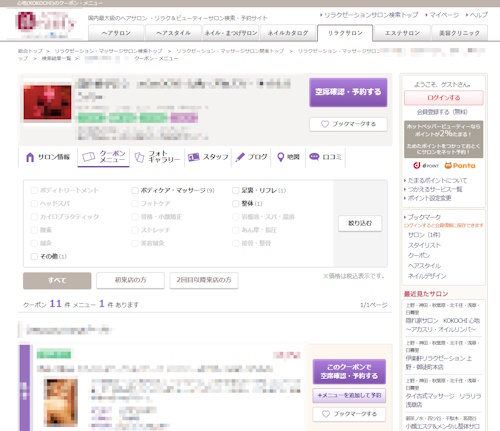Open the ヘアスタイル tab
Viewport: 500px width, 431px height.
point(173,33)
